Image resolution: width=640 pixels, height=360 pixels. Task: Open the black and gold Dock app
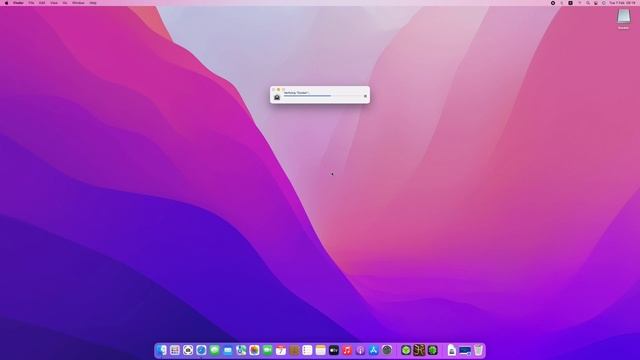point(419,350)
